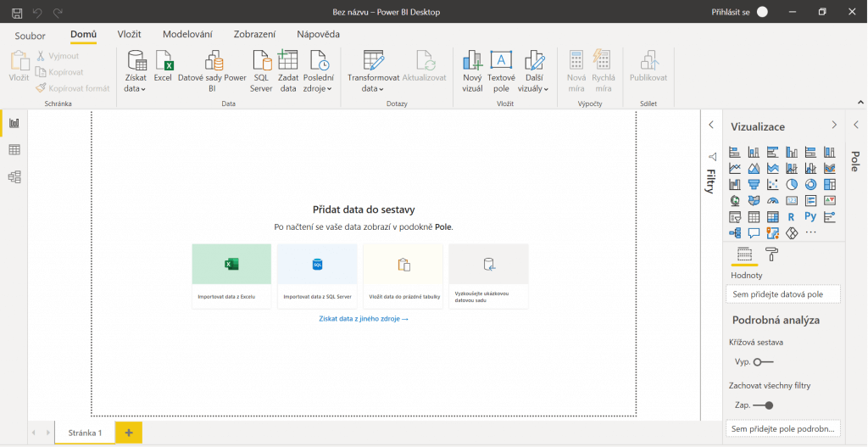Toggle the Zachovat všechny filtry switch
The image size is (868, 447).
coord(763,405)
